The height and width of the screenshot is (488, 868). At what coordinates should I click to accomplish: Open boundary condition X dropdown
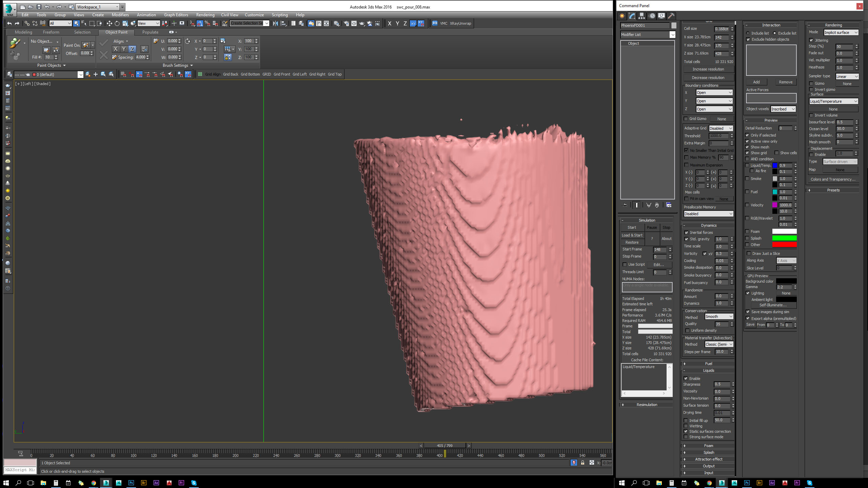point(714,93)
